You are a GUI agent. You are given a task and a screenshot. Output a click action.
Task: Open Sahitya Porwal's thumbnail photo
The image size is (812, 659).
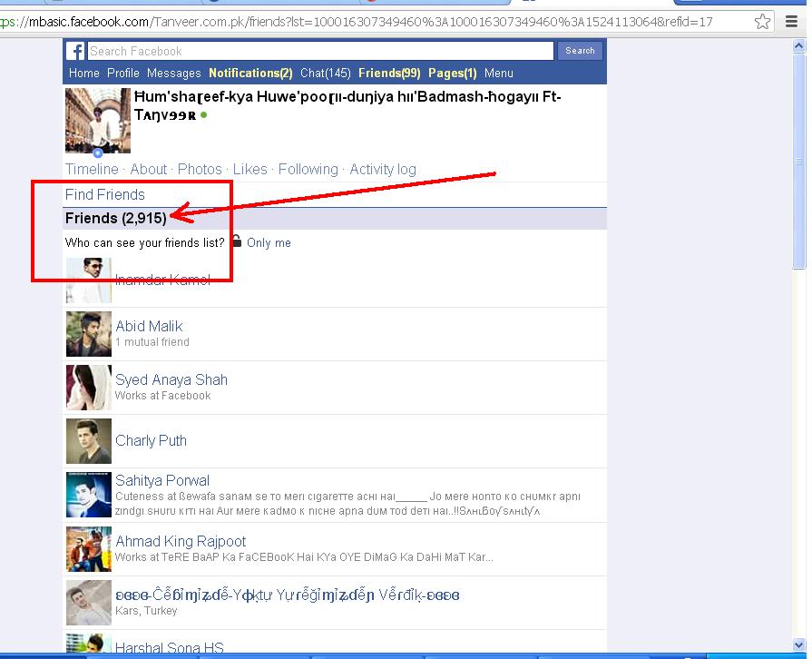point(89,495)
